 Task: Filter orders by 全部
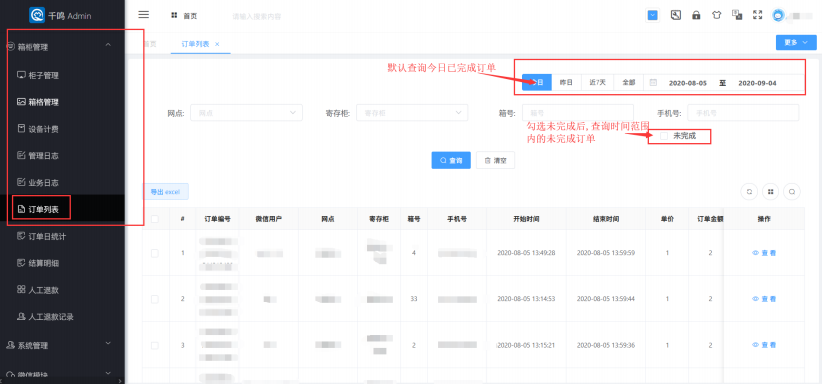[x=629, y=83]
